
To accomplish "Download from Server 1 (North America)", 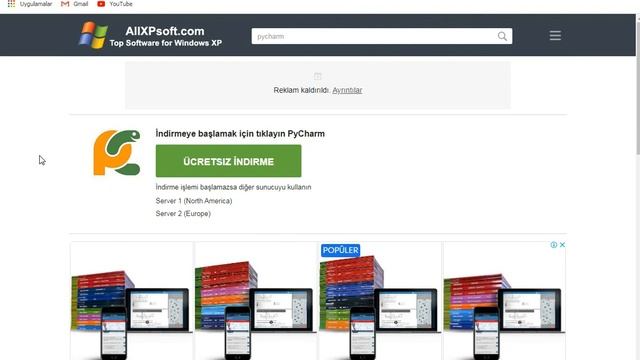I will tap(194, 201).
